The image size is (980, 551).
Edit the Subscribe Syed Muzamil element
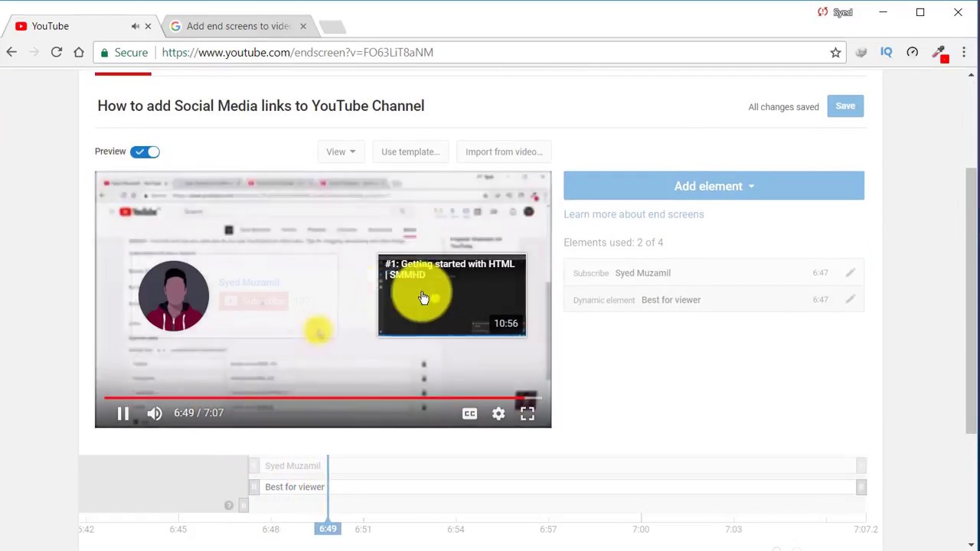(850, 272)
